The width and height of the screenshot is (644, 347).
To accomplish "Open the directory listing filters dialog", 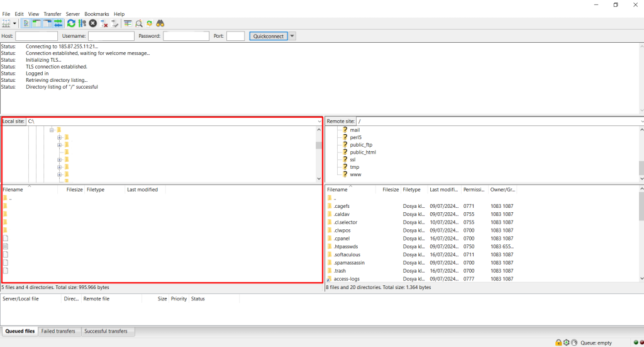I will point(128,23).
